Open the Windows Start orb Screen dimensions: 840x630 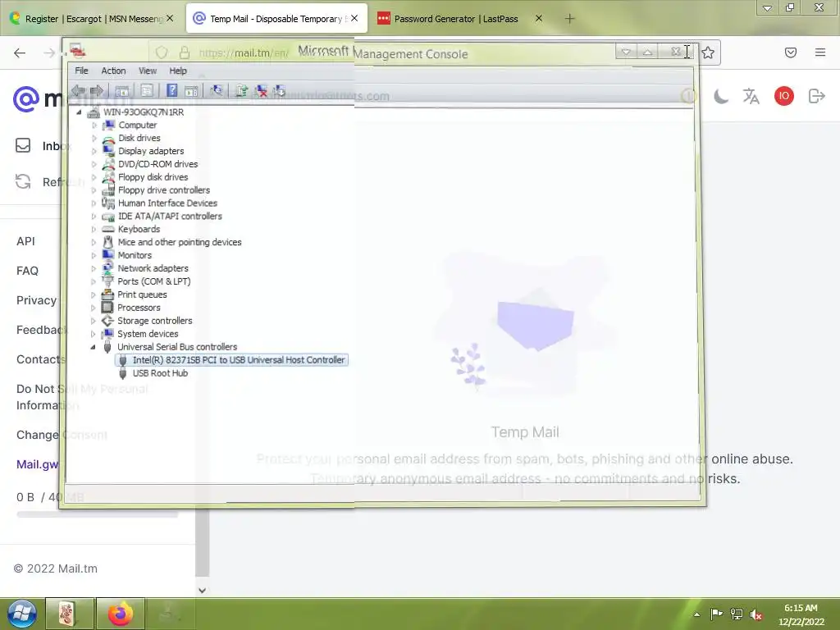pos(22,614)
